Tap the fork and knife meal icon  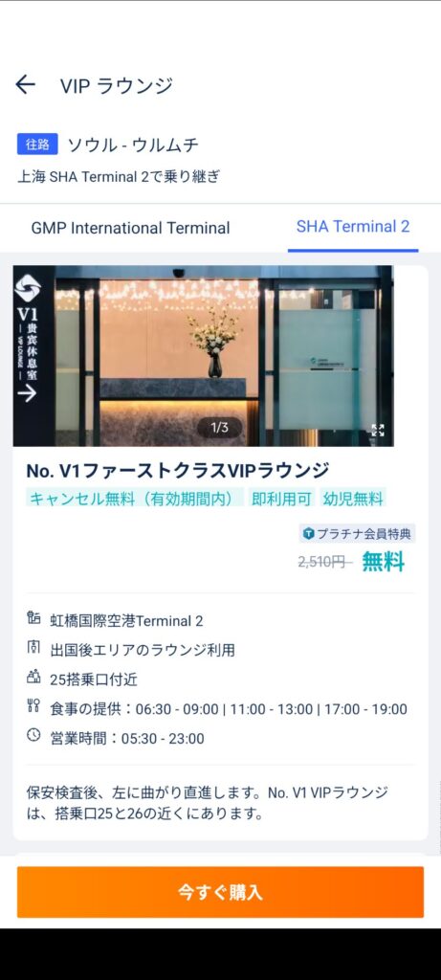tap(33, 707)
